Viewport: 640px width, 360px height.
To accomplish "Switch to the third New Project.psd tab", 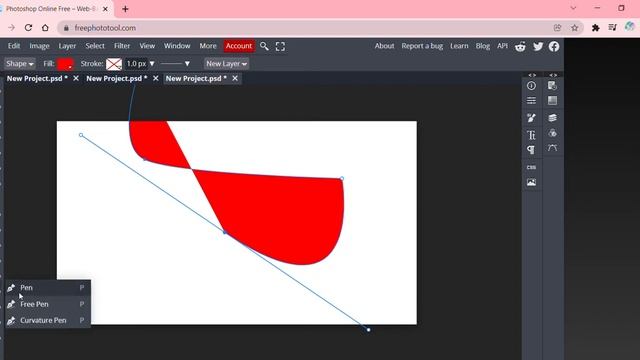I will click(x=196, y=78).
